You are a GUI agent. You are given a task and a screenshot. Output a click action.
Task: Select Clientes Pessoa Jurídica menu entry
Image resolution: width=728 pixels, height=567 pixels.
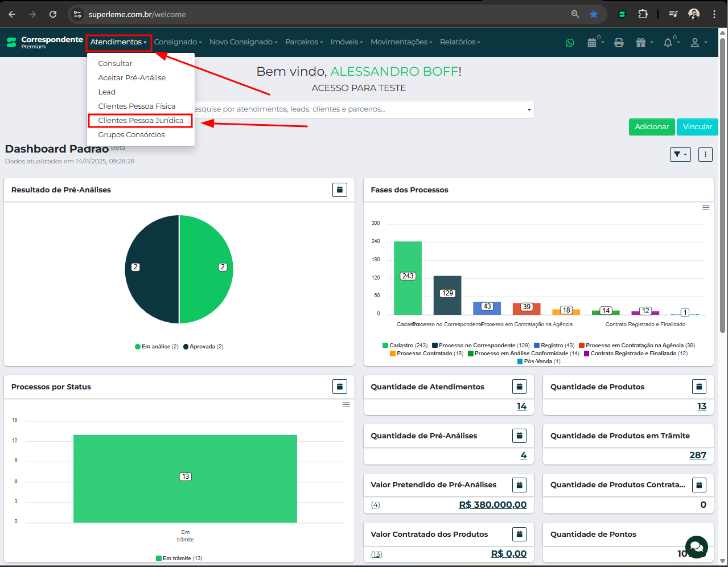coord(141,121)
